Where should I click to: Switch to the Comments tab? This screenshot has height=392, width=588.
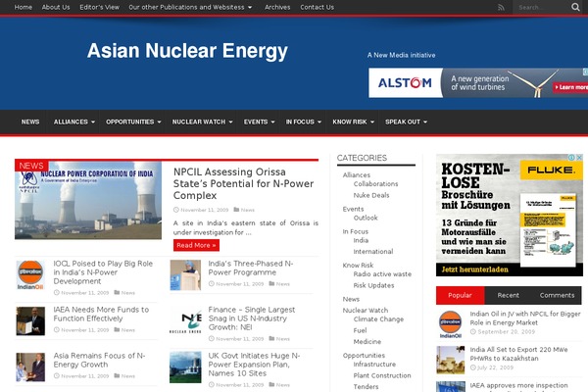[x=557, y=295]
